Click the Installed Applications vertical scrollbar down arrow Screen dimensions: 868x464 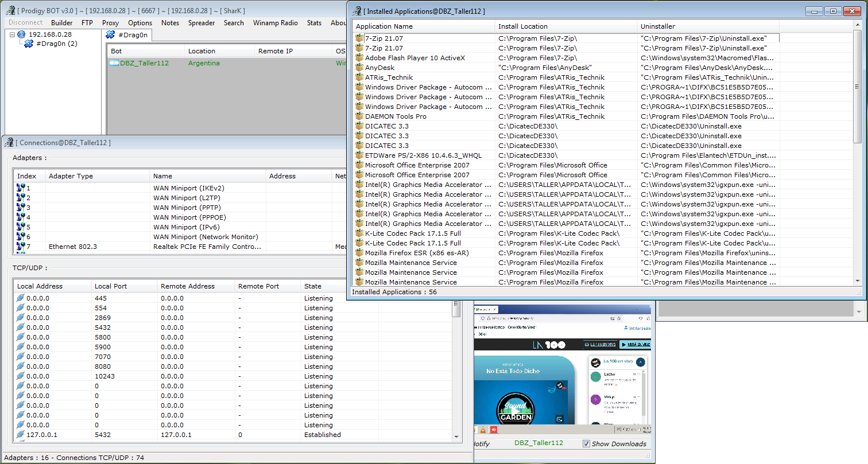(x=858, y=280)
